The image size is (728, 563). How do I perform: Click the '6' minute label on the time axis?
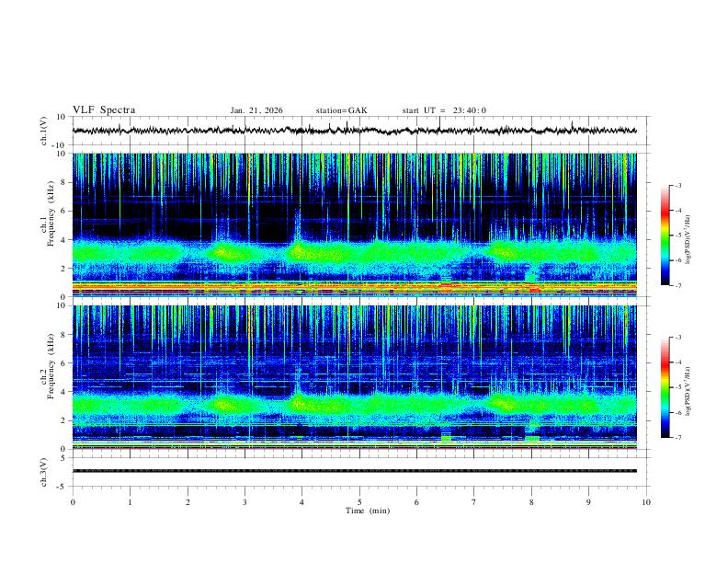[x=417, y=502]
